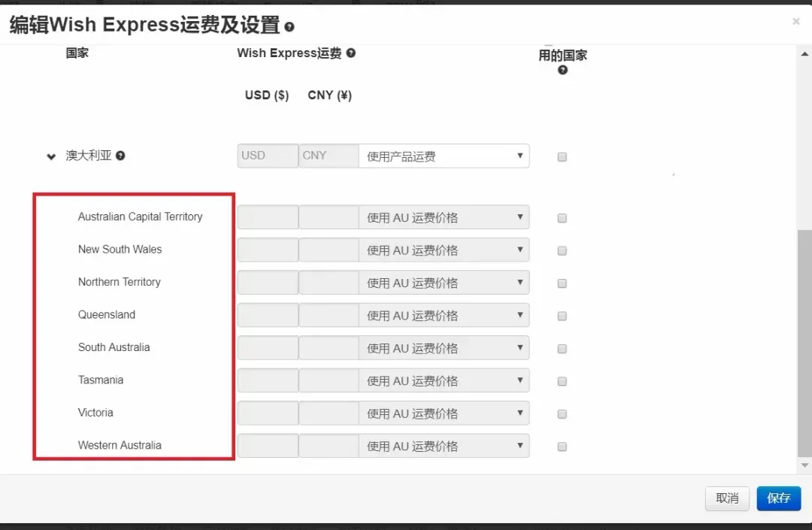The height and width of the screenshot is (530, 812).
Task: Toggle checkbox for New South Wales
Action: click(x=562, y=250)
